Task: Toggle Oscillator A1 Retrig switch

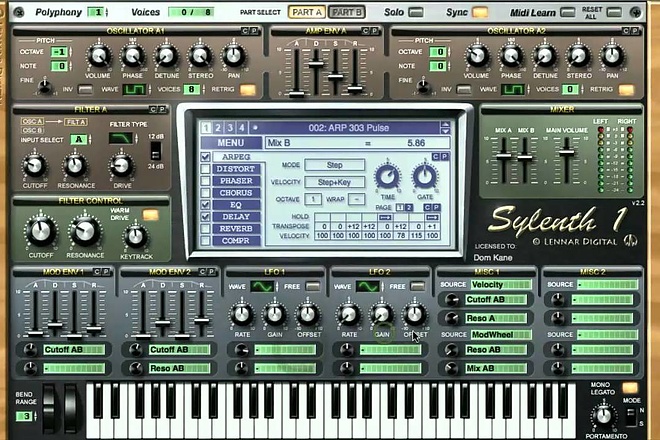Action: point(248,90)
